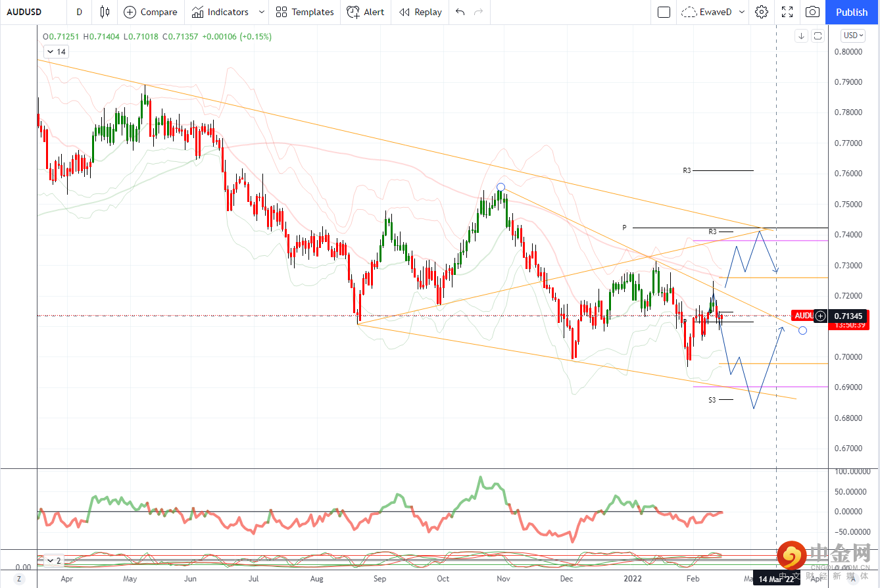Click the close value C0.71357
Screen dimensions: 880x588
click(x=180, y=37)
